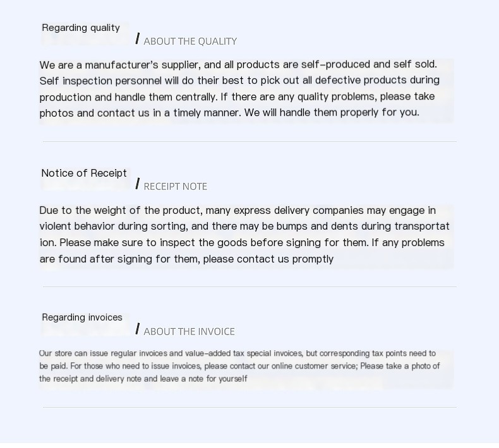The image size is (499, 448).
Task: Click the divider line below the invoice section
Action: coord(249,408)
